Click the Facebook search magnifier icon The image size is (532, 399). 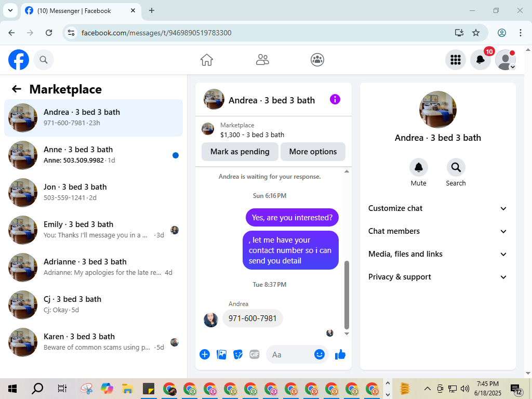pos(44,60)
